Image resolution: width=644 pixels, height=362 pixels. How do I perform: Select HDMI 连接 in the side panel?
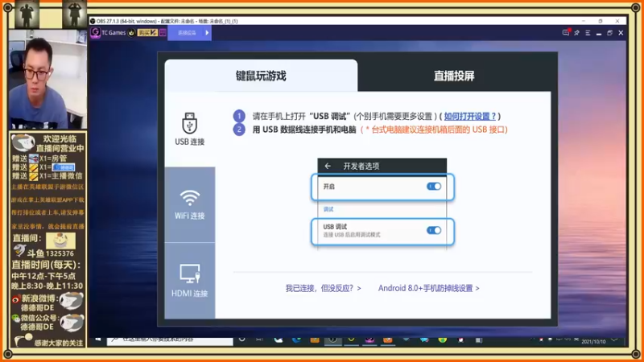click(190, 281)
